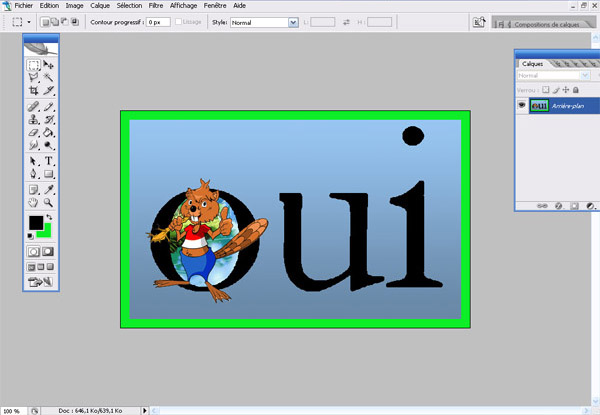This screenshot has width=600, height=415.
Task: Set new selection mode in options bar
Action: tap(45, 22)
